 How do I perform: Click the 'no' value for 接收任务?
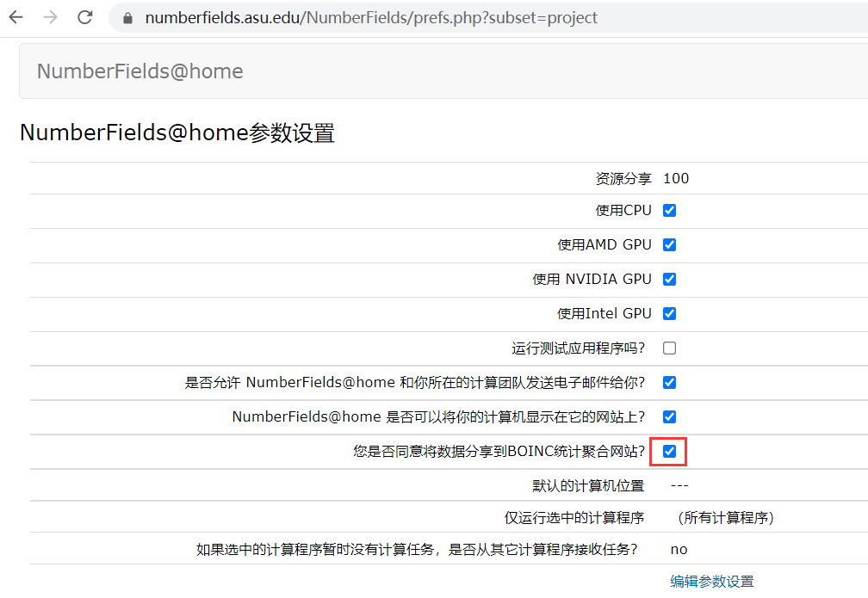coord(679,550)
